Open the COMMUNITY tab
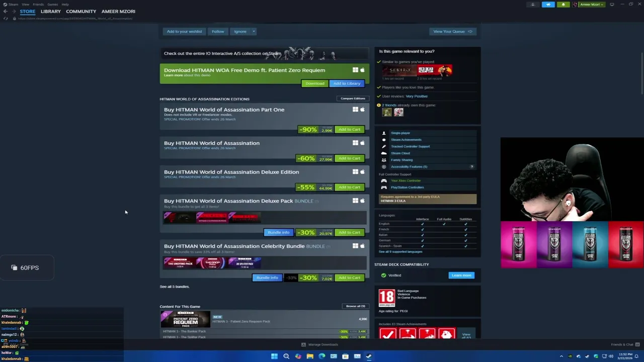 pyautogui.click(x=81, y=11)
